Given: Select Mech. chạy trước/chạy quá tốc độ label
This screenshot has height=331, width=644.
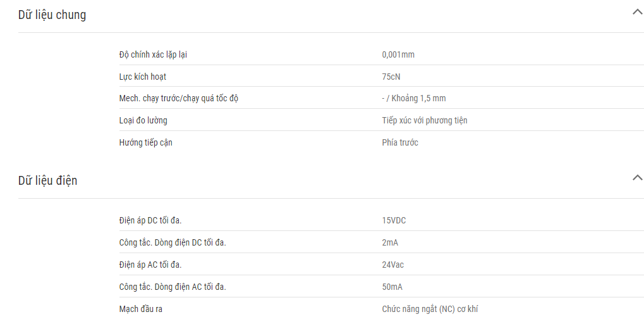Looking at the screenshot, I should tap(179, 99).
